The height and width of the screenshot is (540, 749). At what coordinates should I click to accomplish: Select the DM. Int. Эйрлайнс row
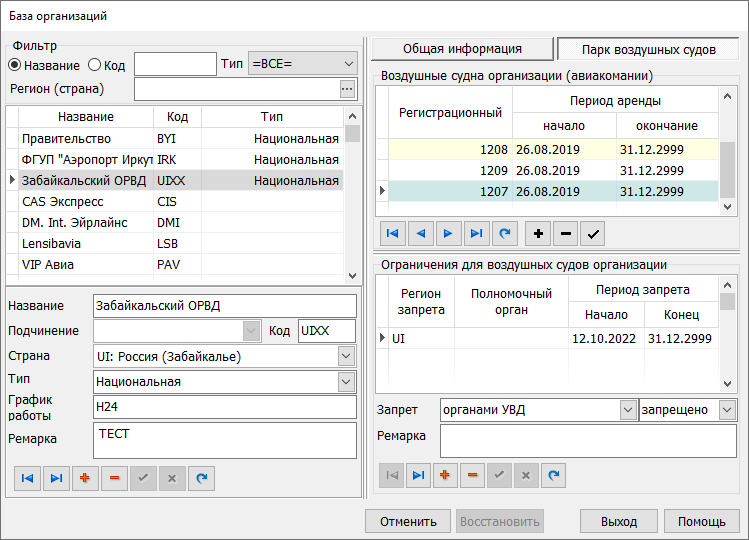point(75,223)
